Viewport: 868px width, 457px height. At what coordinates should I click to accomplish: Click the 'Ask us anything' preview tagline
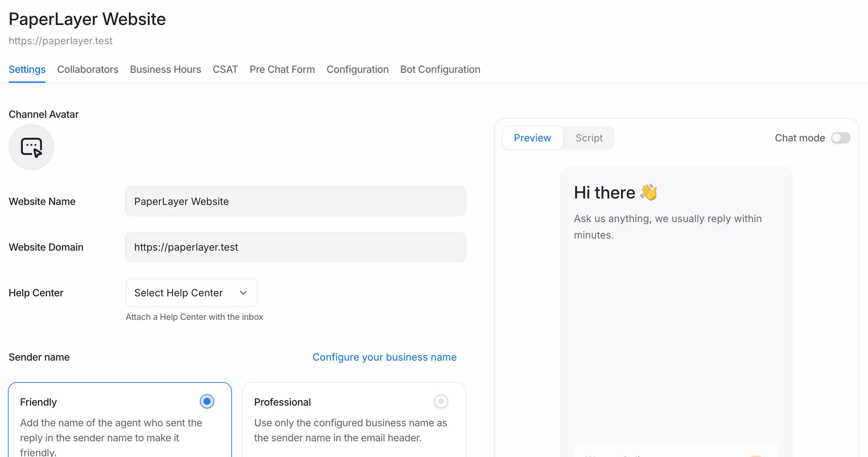point(668,227)
